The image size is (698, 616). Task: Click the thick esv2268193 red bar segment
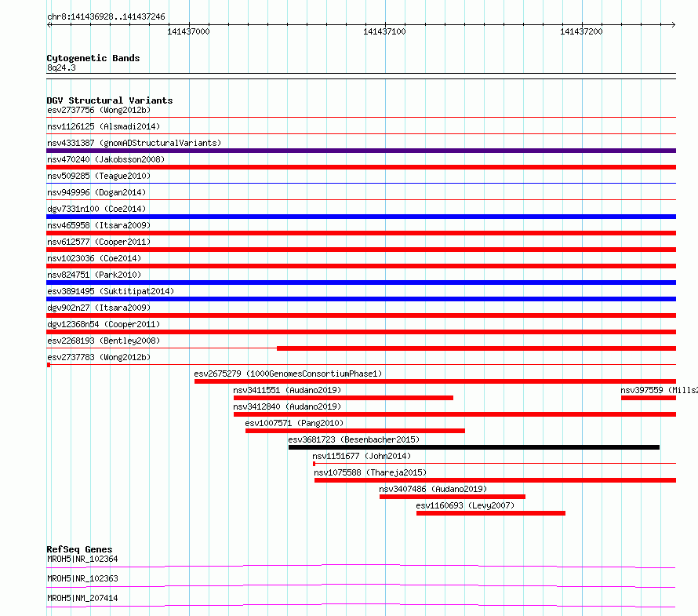[x=476, y=348]
